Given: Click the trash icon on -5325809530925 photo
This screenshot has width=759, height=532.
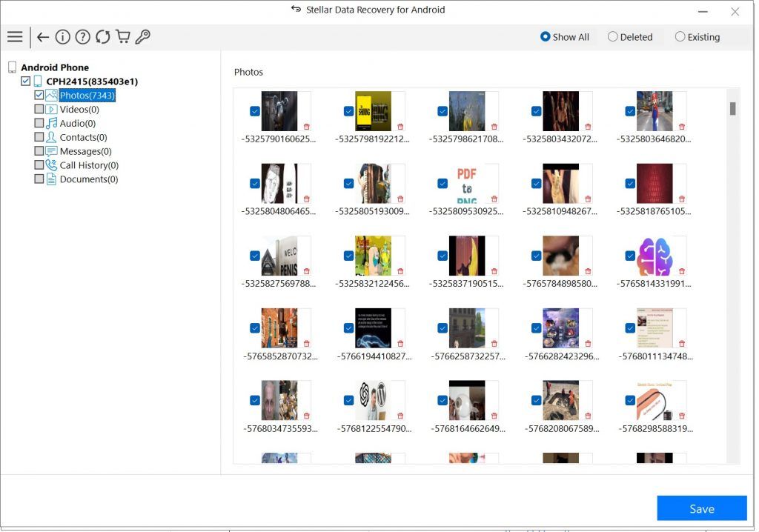Looking at the screenshot, I should (494, 199).
